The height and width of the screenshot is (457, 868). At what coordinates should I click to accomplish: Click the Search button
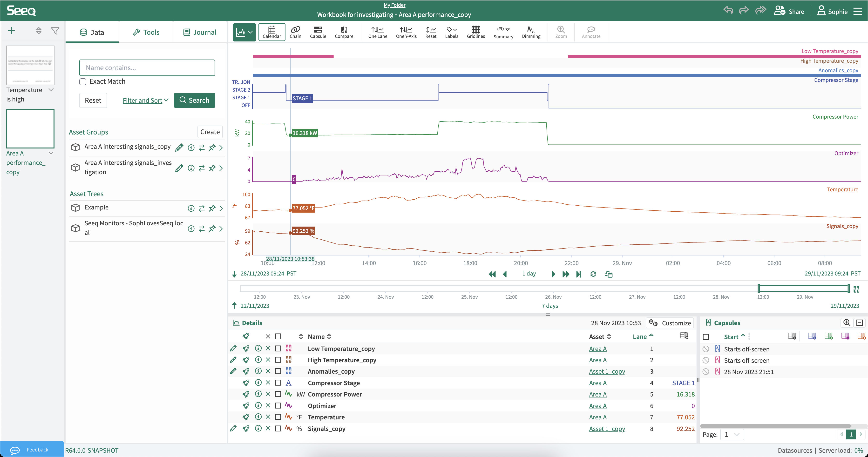click(x=194, y=100)
